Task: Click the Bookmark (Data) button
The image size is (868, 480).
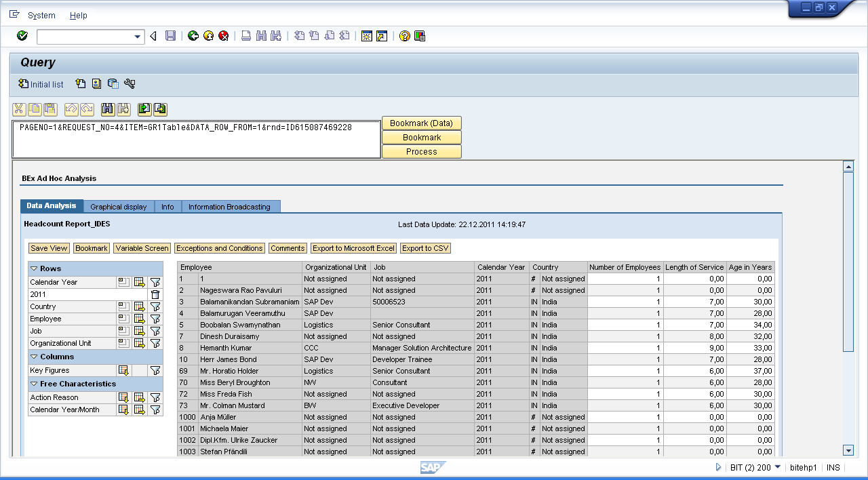Action: point(421,123)
